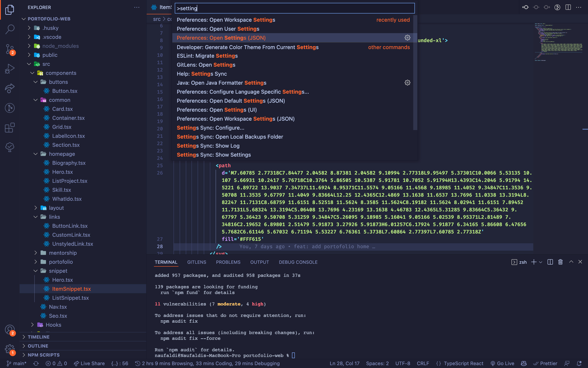This screenshot has width=588, height=368.
Task: Open the GitLens activity bar icon
Action: pos(10,108)
